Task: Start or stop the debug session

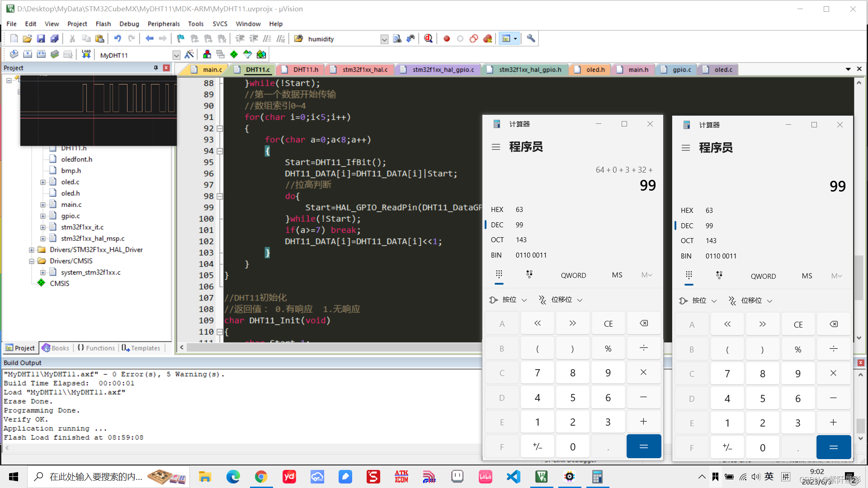Action: (428, 39)
